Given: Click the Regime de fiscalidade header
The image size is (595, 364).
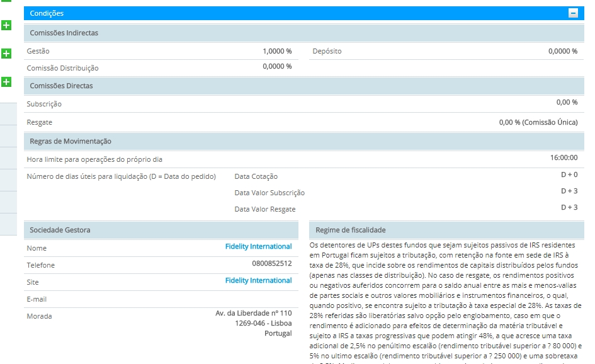Looking at the screenshot, I should tap(350, 230).
